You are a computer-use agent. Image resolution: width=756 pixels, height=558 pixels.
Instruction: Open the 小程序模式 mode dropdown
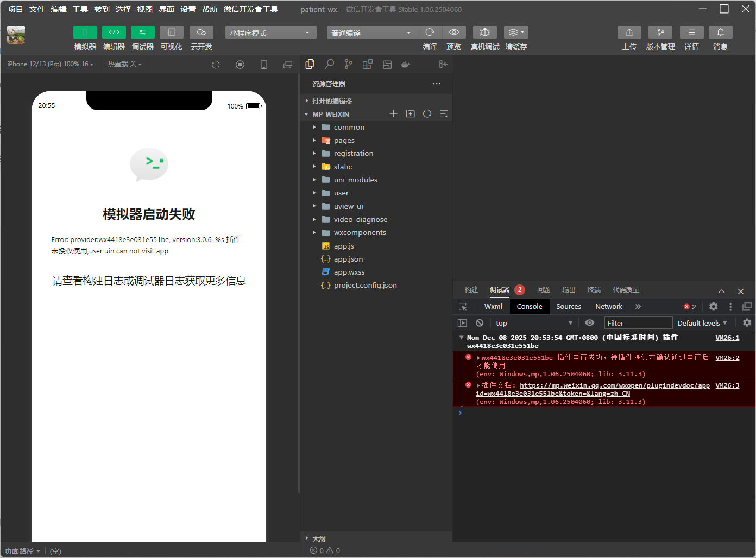[270, 32]
